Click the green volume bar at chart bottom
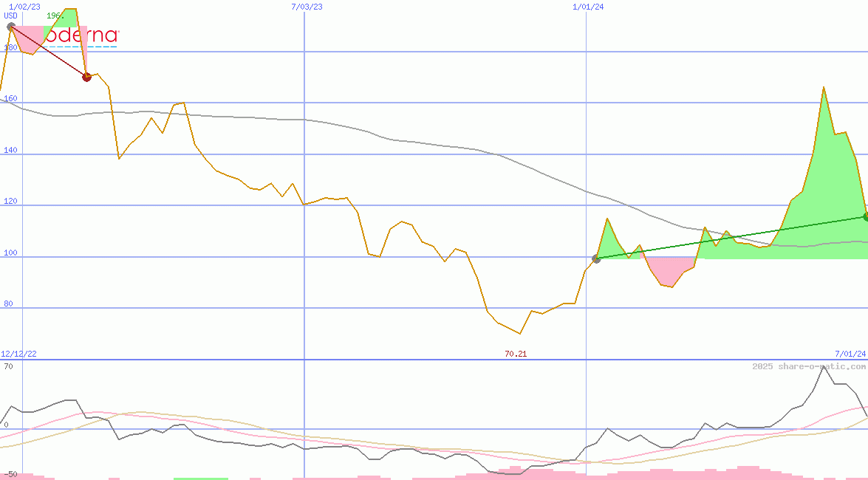This screenshot has width=868, height=480. (200, 479)
